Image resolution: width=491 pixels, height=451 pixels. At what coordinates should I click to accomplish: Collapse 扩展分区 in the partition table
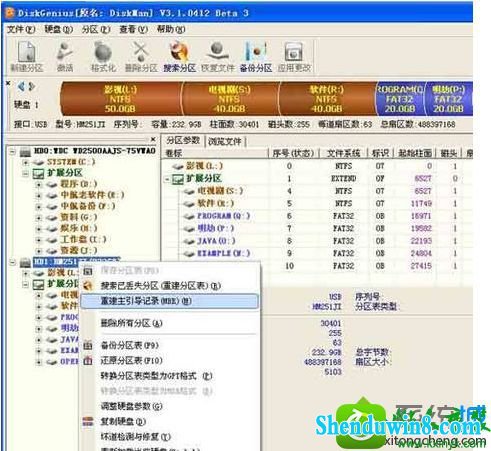(168, 179)
